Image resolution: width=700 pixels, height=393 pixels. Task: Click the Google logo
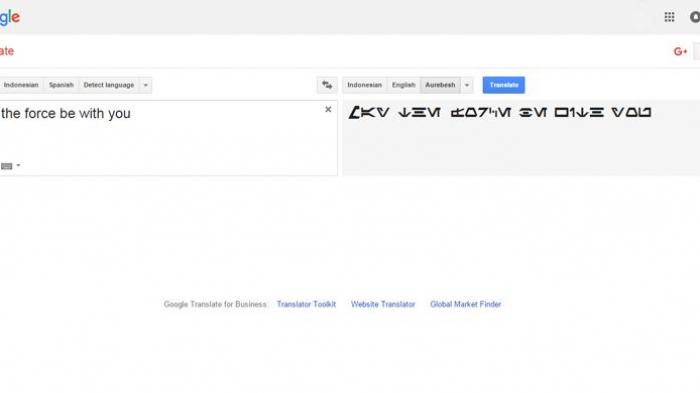(9, 17)
